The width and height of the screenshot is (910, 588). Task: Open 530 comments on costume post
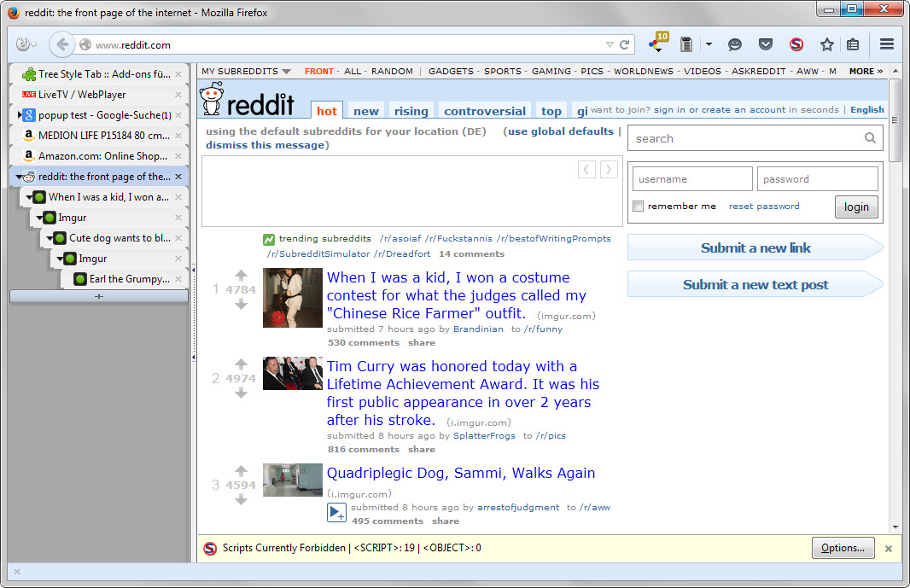364,342
